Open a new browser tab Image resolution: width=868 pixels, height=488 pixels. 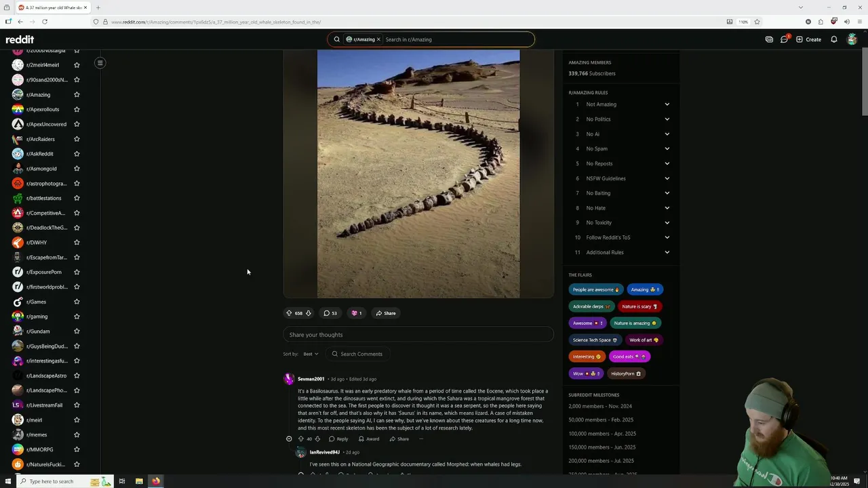[x=98, y=7]
